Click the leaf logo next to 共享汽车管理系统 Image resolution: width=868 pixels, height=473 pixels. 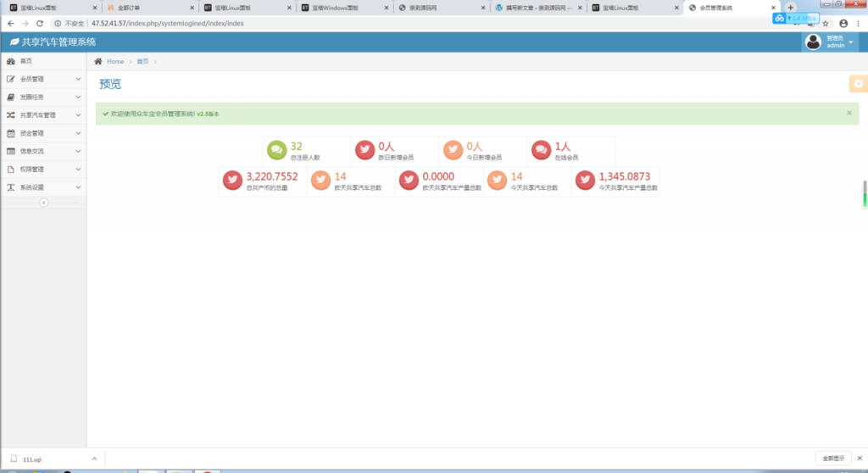(14, 42)
